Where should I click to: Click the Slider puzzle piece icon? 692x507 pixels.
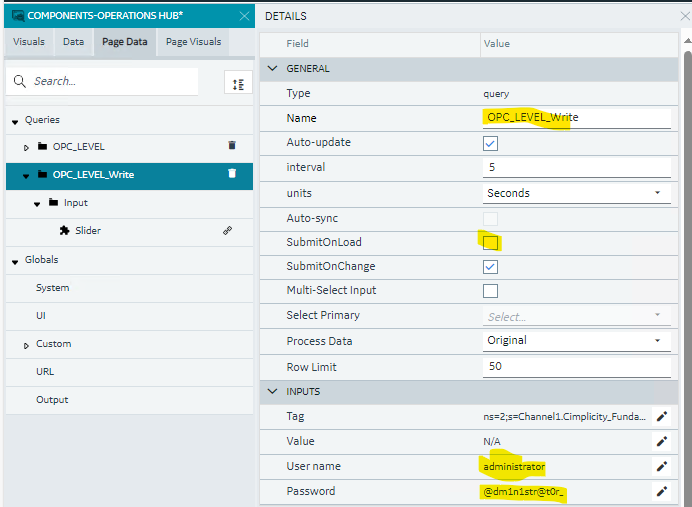[x=64, y=230]
